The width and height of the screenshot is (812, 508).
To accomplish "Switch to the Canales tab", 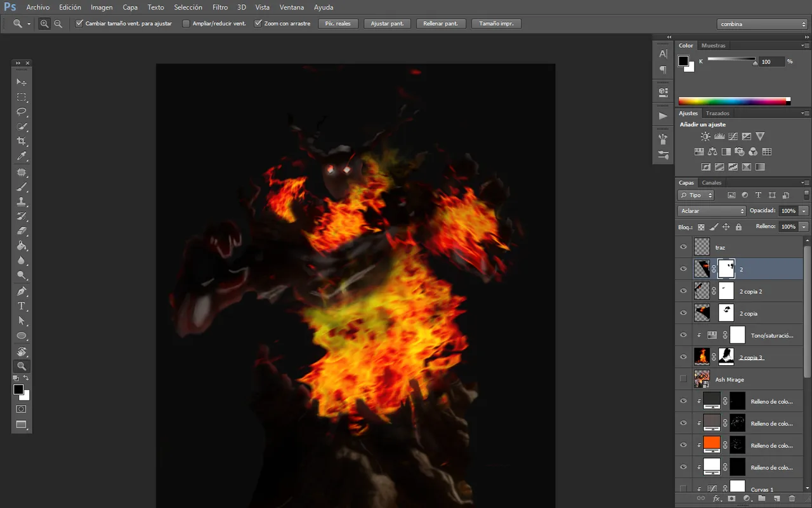I will 712,183.
